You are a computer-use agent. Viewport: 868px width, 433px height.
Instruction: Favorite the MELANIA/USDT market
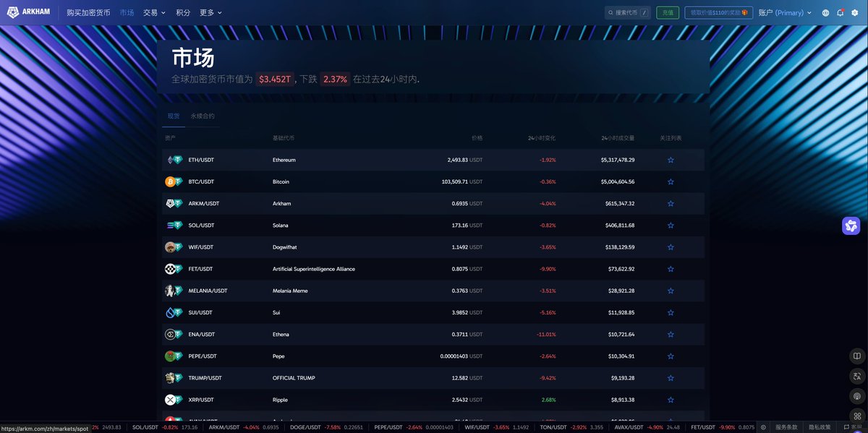[x=671, y=291]
